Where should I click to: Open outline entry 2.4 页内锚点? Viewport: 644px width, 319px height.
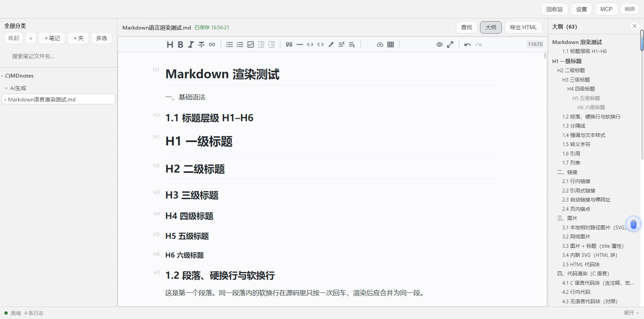pyautogui.click(x=576, y=209)
